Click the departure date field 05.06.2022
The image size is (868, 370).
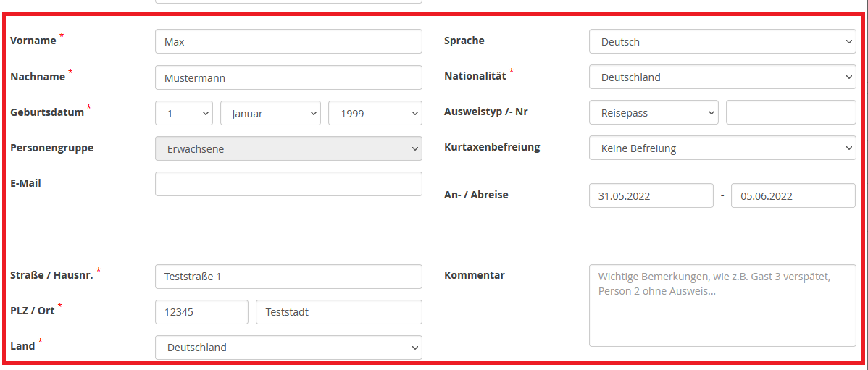click(x=793, y=195)
